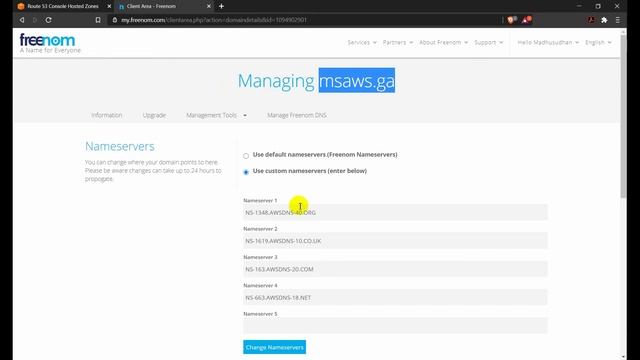This screenshot has height=360, width=640.
Task: Expand the Services dropdown menu
Action: click(x=362, y=42)
